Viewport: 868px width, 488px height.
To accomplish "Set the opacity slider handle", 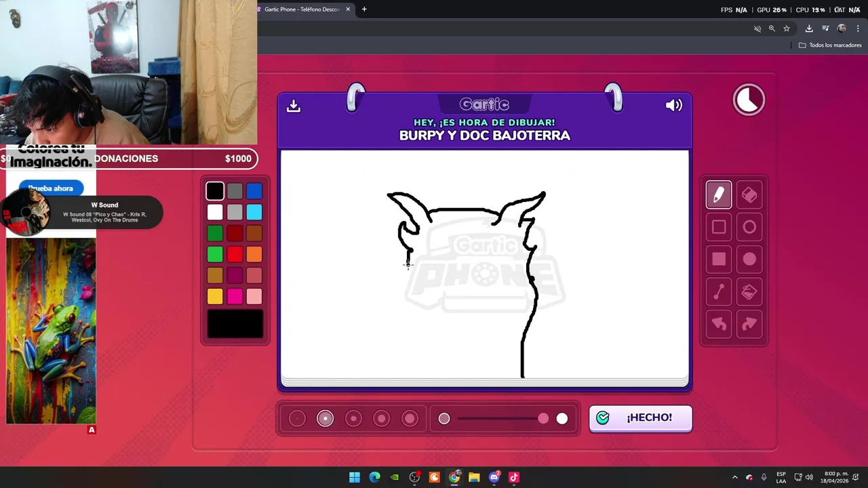I will click(543, 419).
